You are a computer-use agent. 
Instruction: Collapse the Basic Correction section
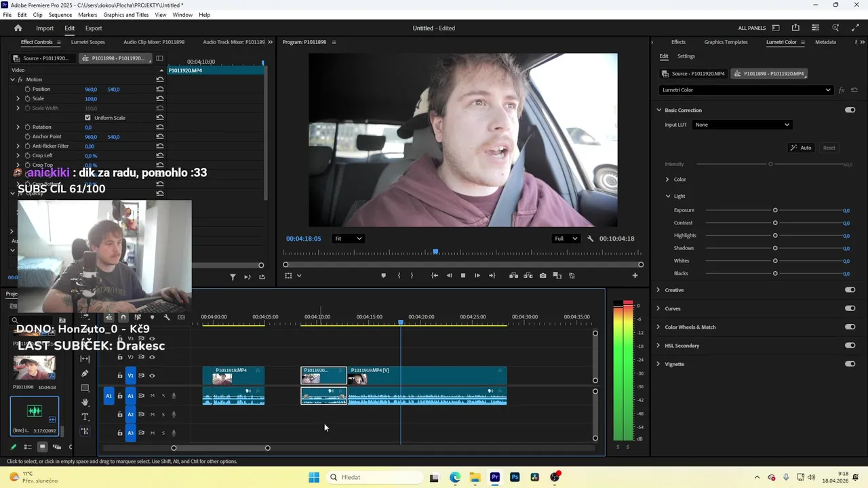(x=658, y=110)
